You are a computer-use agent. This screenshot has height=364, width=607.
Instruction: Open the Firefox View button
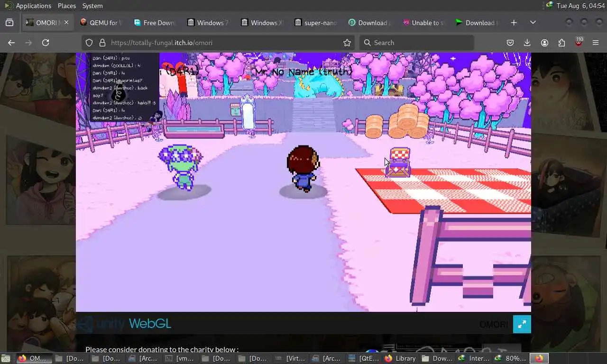click(9, 23)
